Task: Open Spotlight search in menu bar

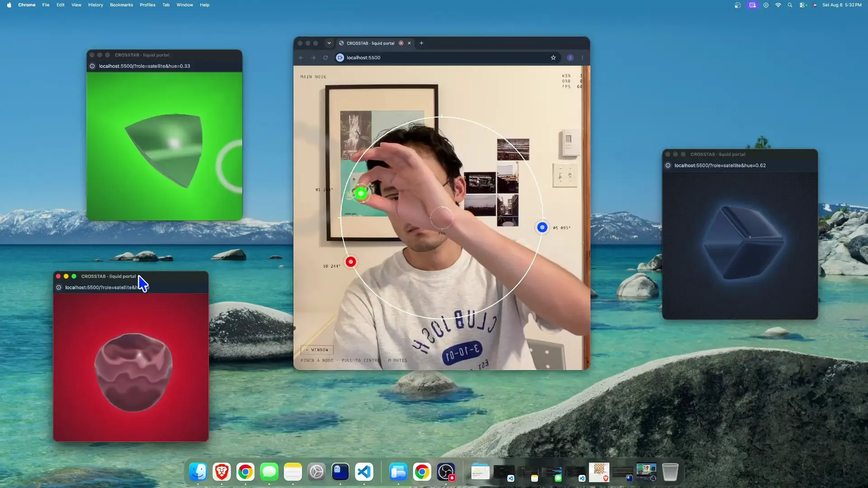Action: (790, 5)
